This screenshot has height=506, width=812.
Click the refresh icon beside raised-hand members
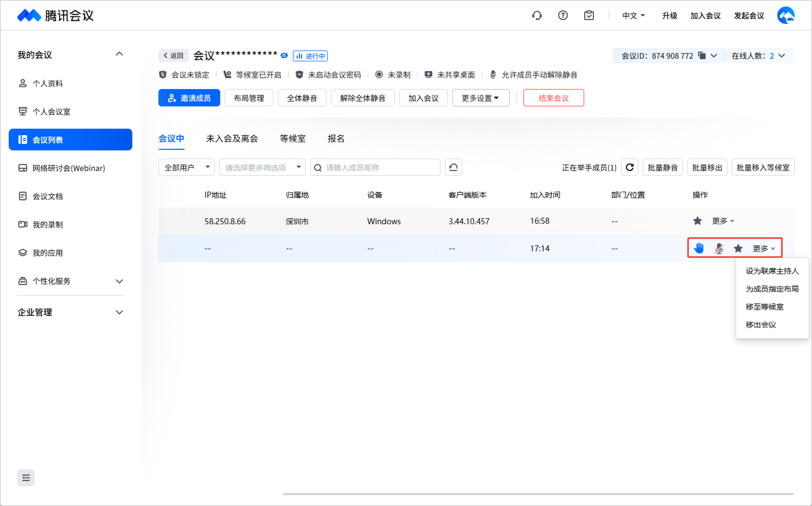tap(630, 167)
